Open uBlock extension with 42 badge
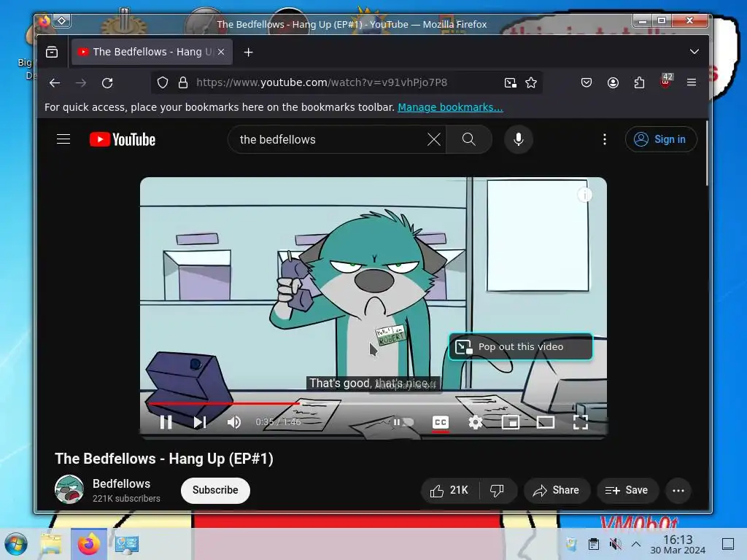747x560 pixels. coord(666,82)
